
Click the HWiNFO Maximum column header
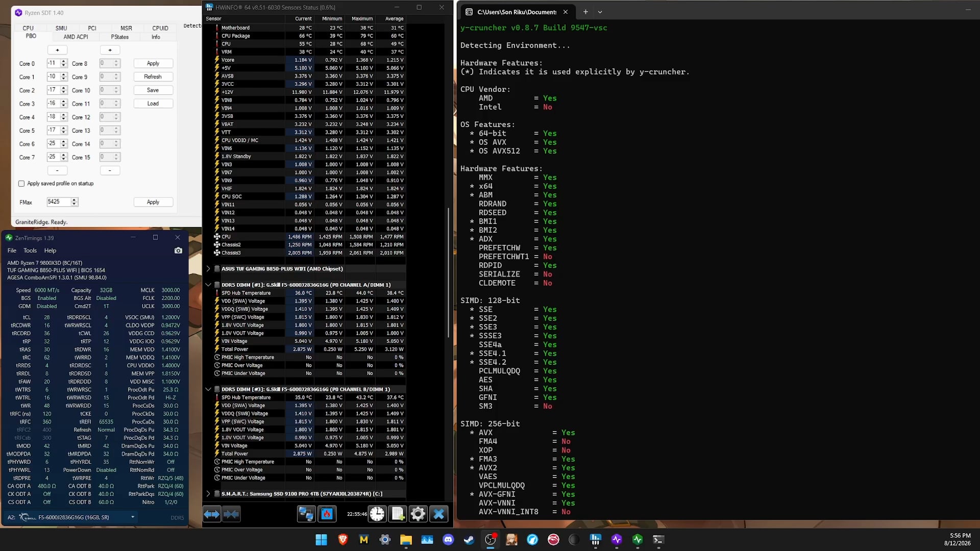click(x=362, y=19)
